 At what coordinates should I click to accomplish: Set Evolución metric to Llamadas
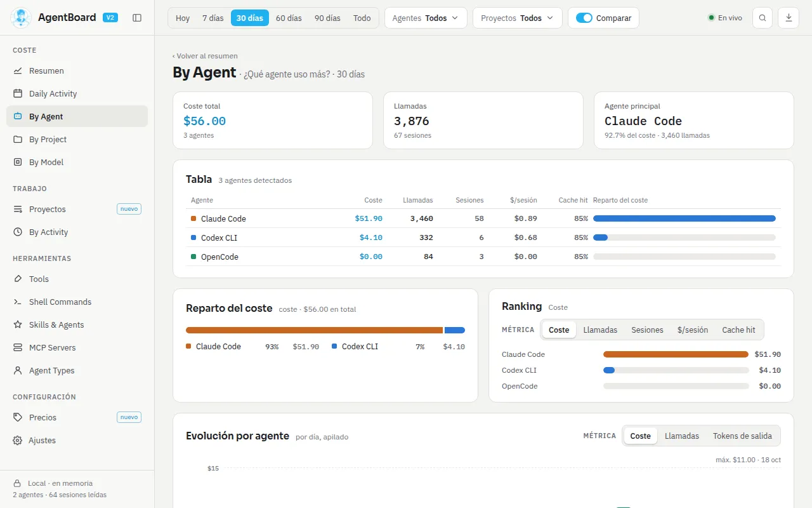click(682, 436)
